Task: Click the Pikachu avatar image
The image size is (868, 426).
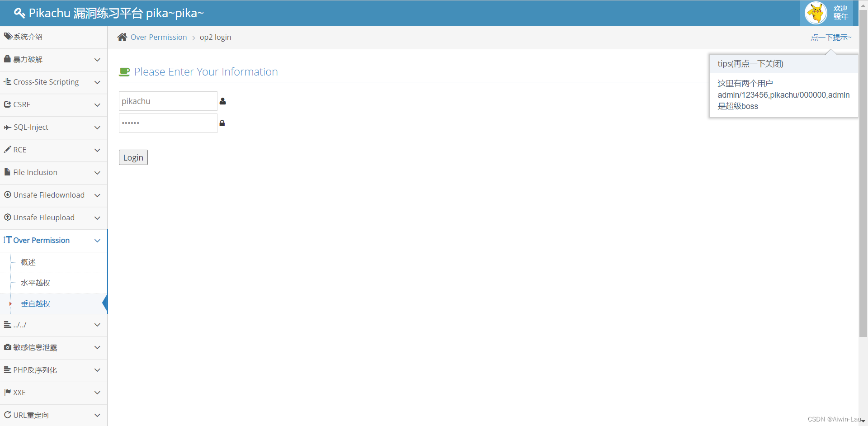Action: tap(816, 13)
